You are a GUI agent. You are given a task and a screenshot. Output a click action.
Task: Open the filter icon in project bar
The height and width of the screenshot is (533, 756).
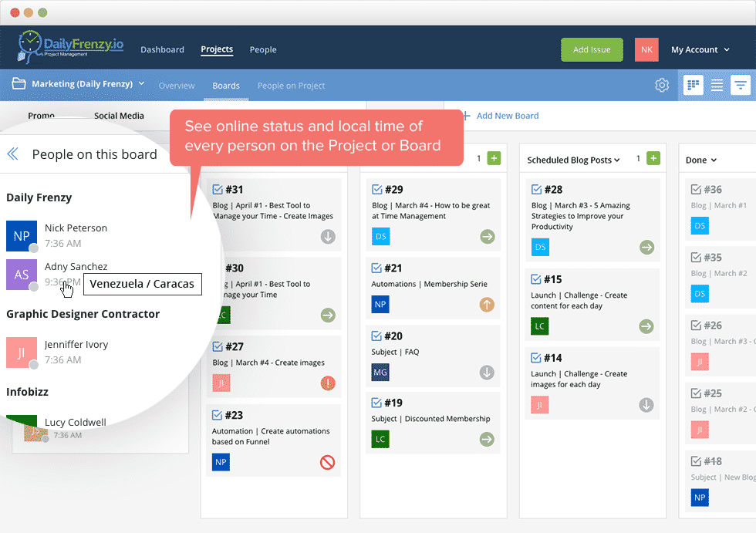740,86
